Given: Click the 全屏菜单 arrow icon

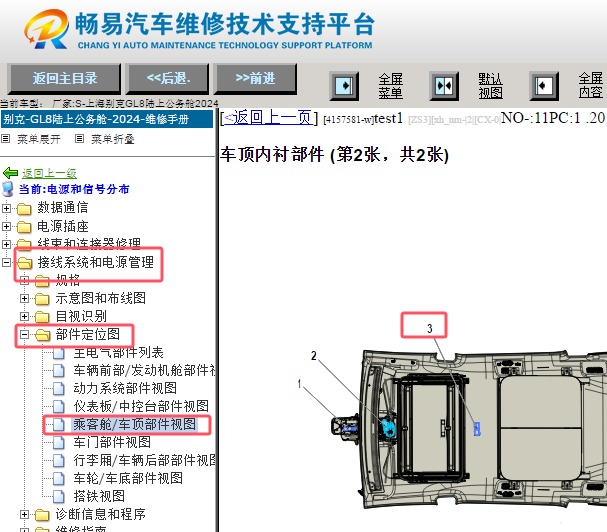Looking at the screenshot, I should click(x=344, y=86).
